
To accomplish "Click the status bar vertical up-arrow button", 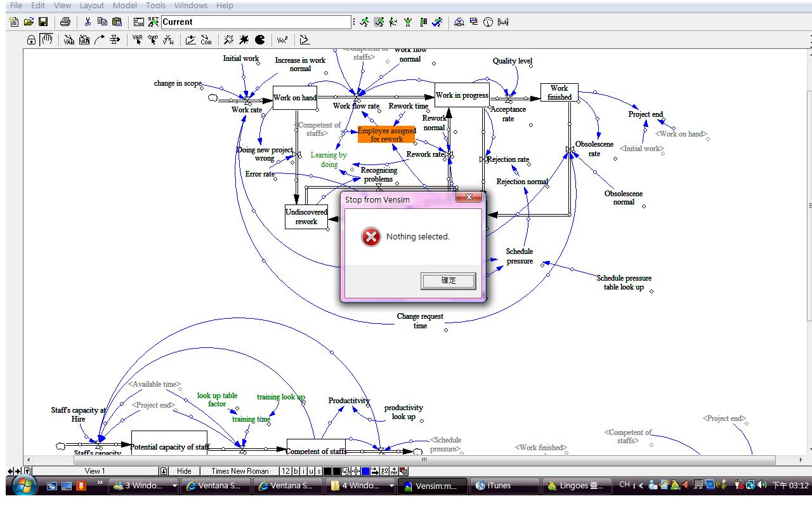I will coord(27,471).
